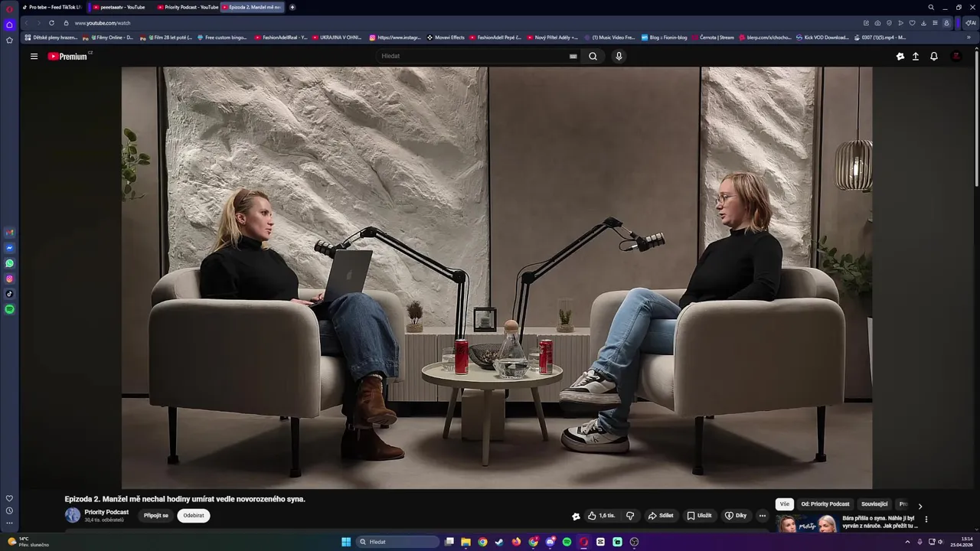Open Gmail in Opera sidebar
The image size is (980, 551).
(9, 233)
